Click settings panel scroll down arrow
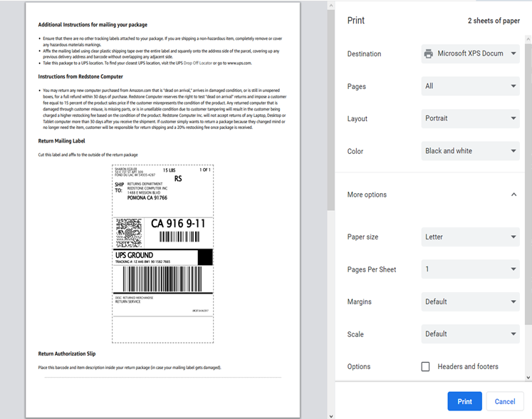Image resolution: width=532 pixels, height=419 pixels. point(528,378)
